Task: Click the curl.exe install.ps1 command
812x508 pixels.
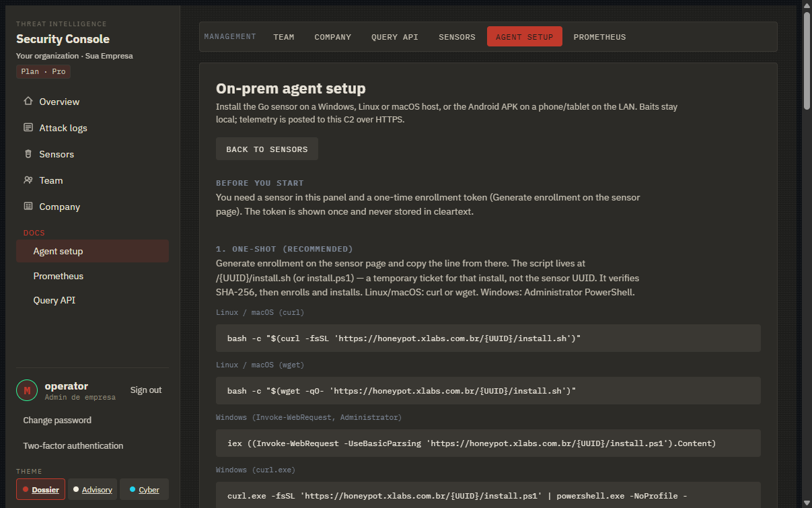Action: [488, 495]
